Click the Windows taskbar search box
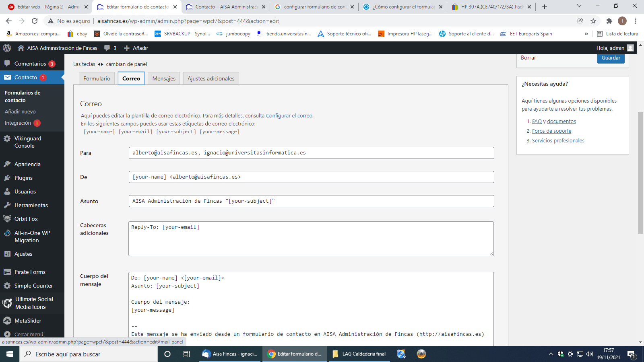644x362 pixels. click(89, 354)
